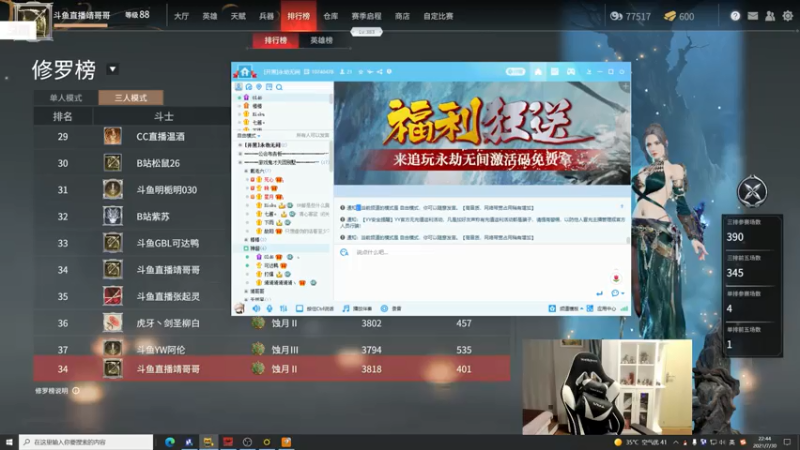Select the 英雄榜 sub-tab
The width and height of the screenshot is (800, 450).
point(321,40)
